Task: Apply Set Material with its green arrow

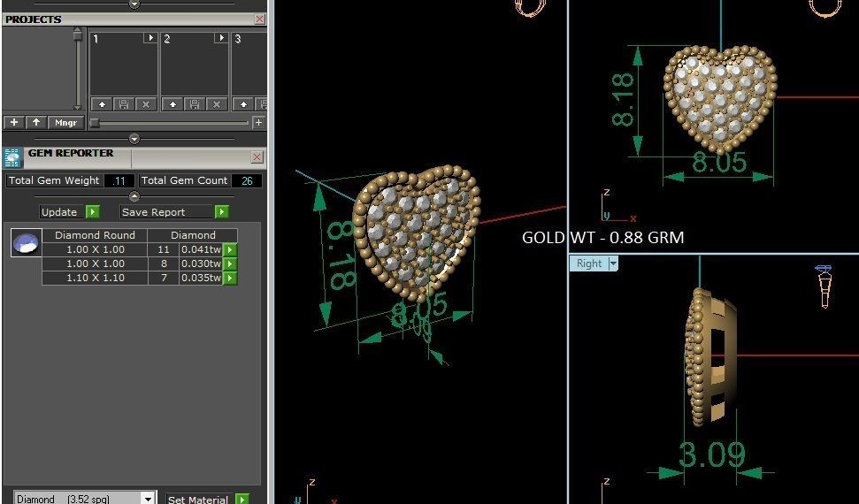Action: 242,499
